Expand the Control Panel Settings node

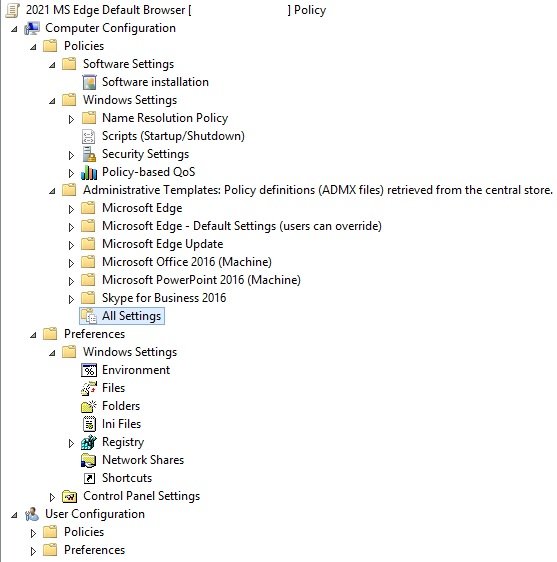52,497
